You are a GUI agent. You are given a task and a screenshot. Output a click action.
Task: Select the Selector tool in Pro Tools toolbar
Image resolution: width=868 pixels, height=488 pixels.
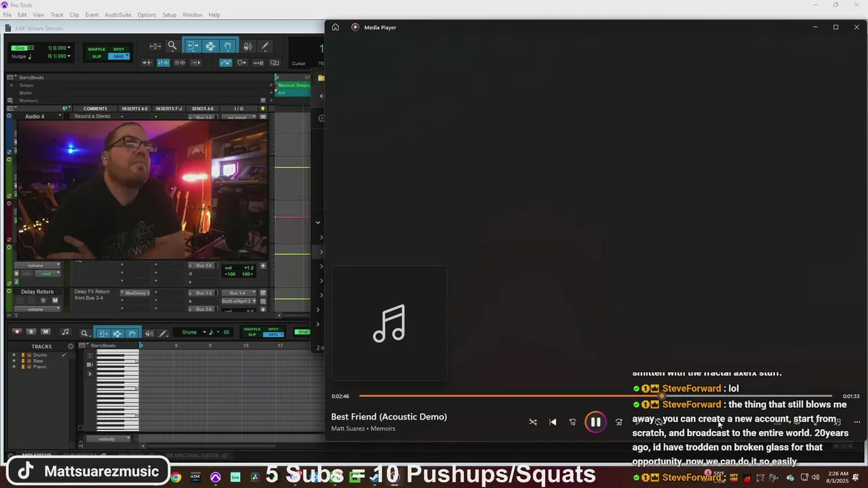[210, 46]
